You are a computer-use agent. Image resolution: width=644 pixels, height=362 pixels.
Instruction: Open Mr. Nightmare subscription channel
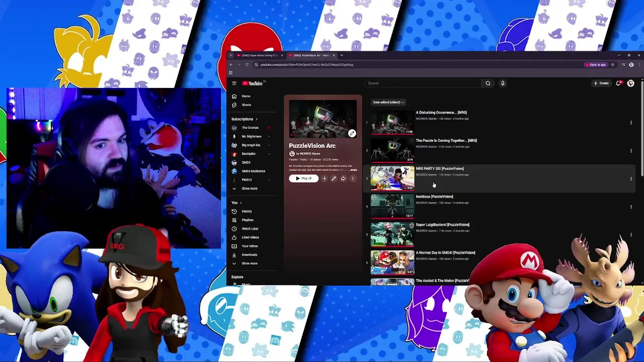(252, 136)
